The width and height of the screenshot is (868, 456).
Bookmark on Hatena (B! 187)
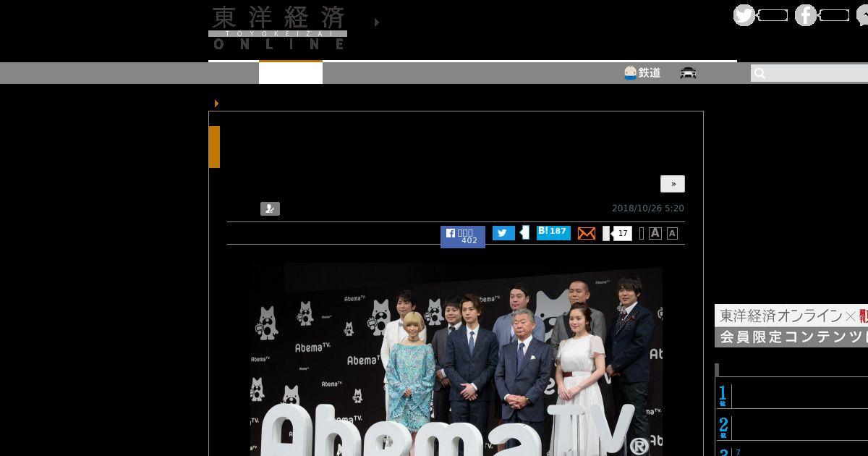553,232
